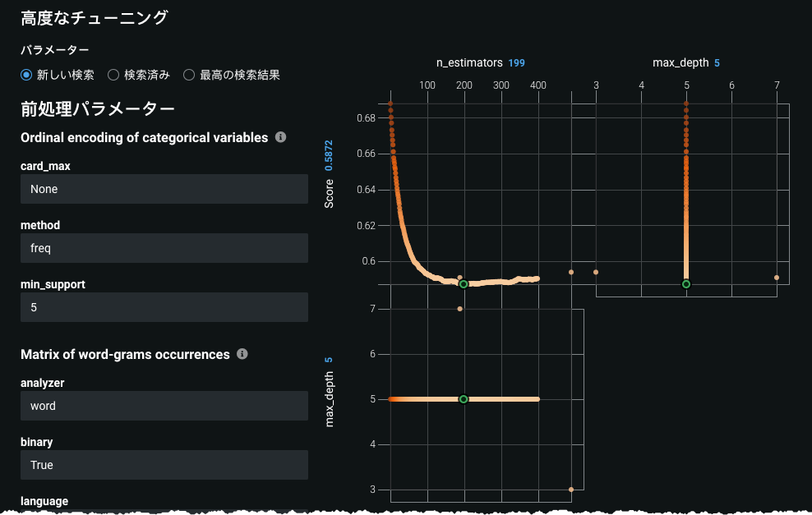The width and height of the screenshot is (812, 515).
Task: Click the card_max field showing None
Action: click(164, 189)
